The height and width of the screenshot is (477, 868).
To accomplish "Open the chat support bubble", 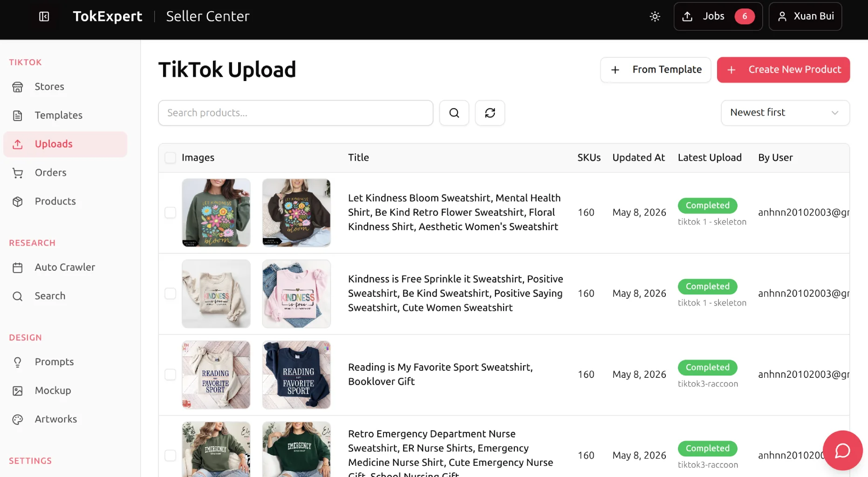I will point(842,450).
